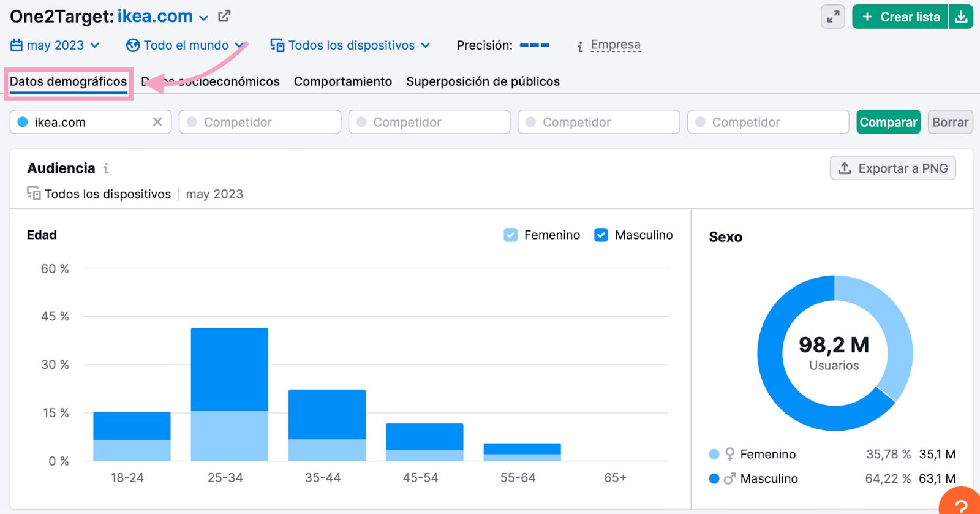Click the 55-64 age bar in chart
Screen dimensions: 980x514
[522, 452]
